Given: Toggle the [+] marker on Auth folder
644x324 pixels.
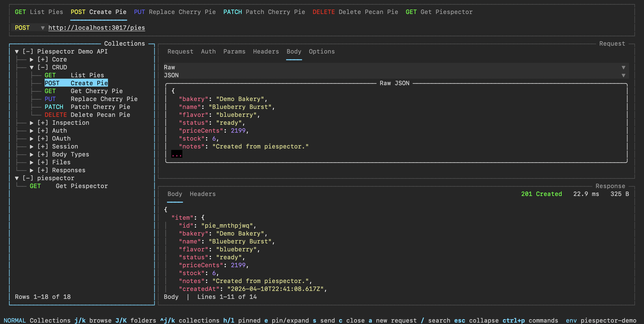Looking at the screenshot, I should coord(43,131).
